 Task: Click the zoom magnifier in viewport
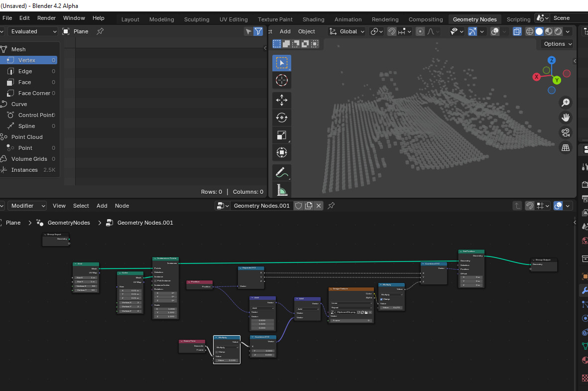pos(566,103)
